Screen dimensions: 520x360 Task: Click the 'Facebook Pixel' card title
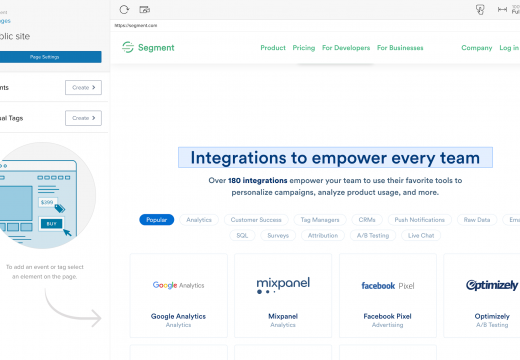(x=387, y=316)
